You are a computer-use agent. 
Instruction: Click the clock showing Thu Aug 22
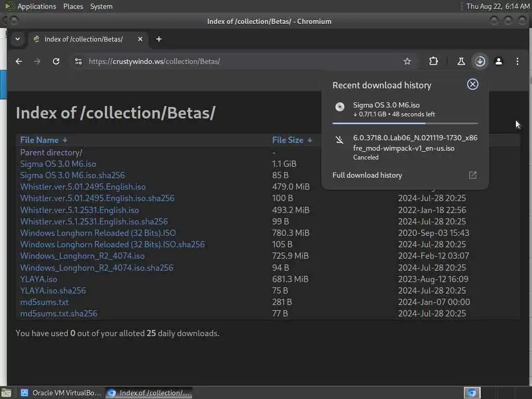tap(497, 6)
